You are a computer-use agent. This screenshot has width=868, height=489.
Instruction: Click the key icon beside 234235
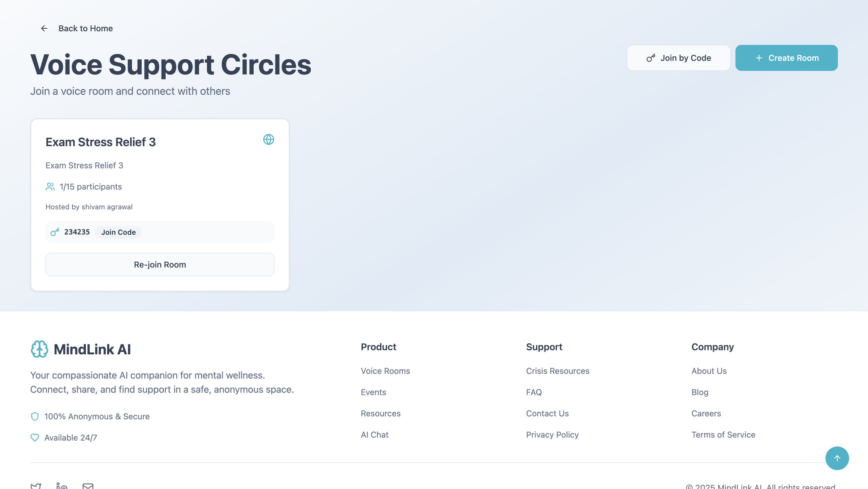(x=55, y=232)
